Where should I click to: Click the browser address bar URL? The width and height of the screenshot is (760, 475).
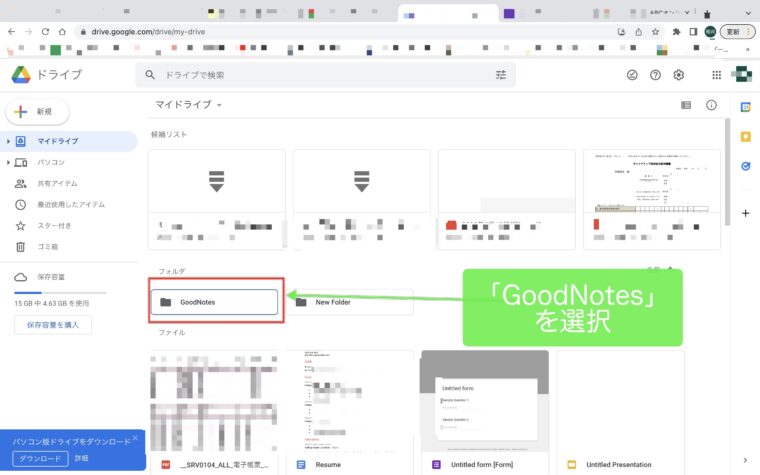tap(148, 32)
